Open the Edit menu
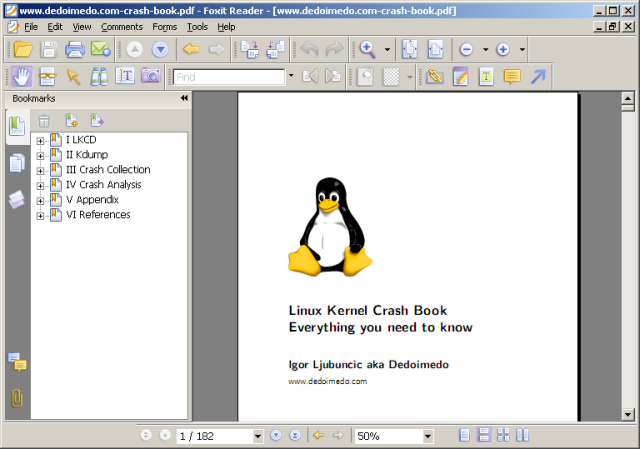Image resolution: width=640 pixels, height=449 pixels. 55,27
